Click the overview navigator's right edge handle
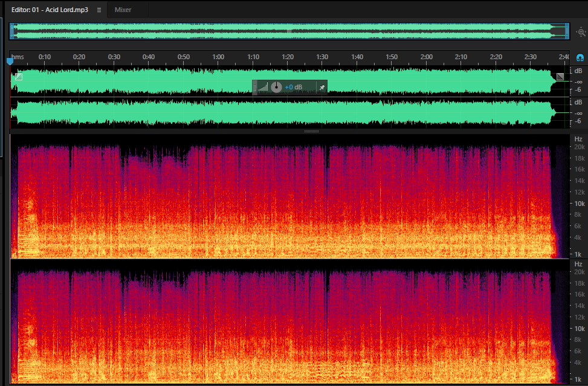Image resolution: width=588 pixels, height=386 pixels. [567, 31]
